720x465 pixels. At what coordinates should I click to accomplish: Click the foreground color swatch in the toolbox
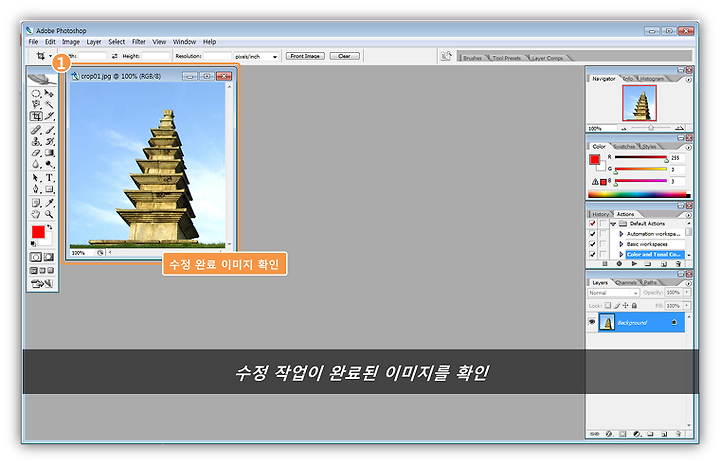(x=38, y=232)
